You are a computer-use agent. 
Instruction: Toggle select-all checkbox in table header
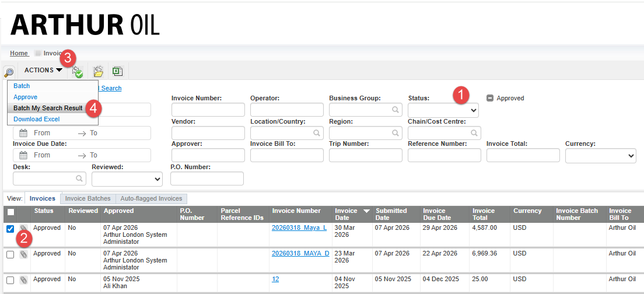click(x=10, y=212)
